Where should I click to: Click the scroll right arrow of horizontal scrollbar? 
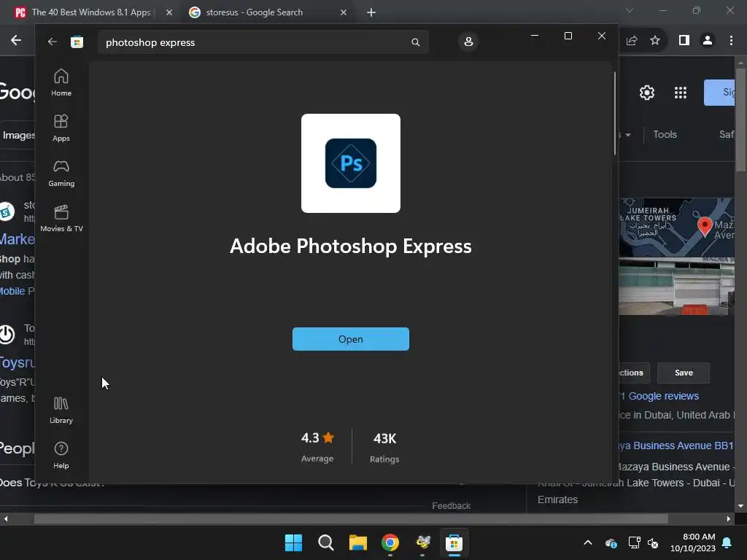pos(729,518)
